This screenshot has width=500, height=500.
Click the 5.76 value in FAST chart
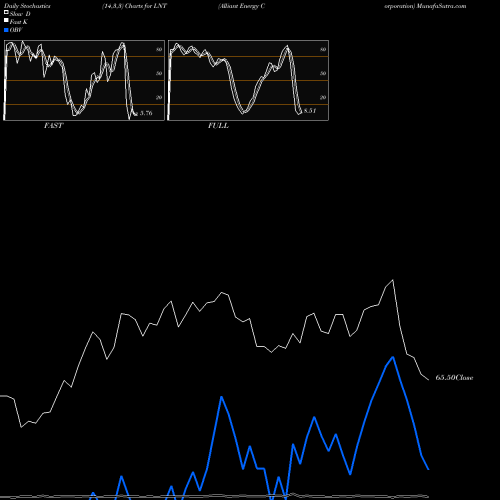click(146, 113)
